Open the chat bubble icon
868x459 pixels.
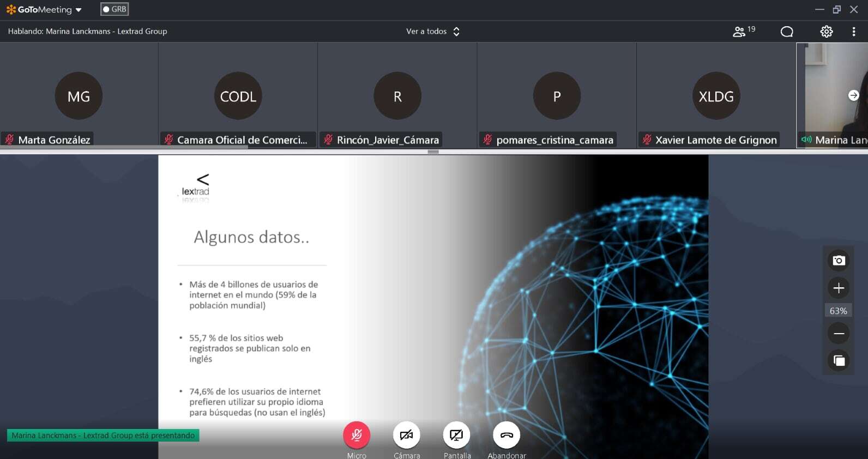coord(787,32)
